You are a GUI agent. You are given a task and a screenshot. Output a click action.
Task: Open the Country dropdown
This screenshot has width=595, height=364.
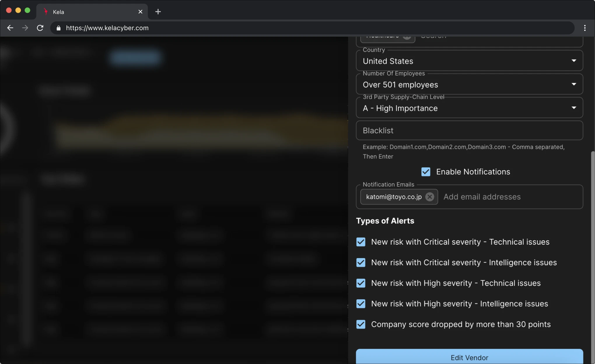pos(469,61)
